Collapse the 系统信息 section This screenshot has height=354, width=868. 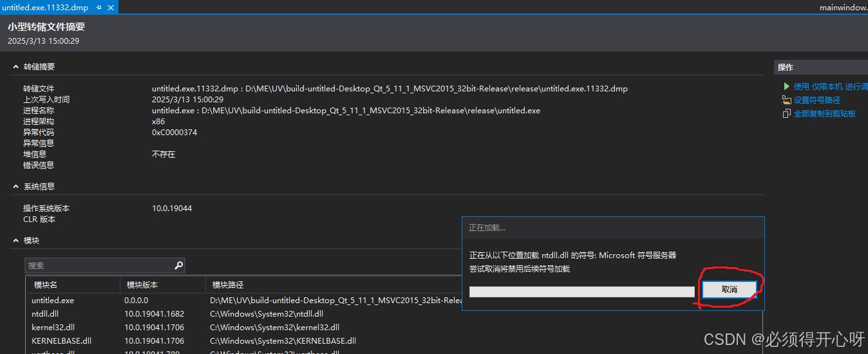(15, 187)
